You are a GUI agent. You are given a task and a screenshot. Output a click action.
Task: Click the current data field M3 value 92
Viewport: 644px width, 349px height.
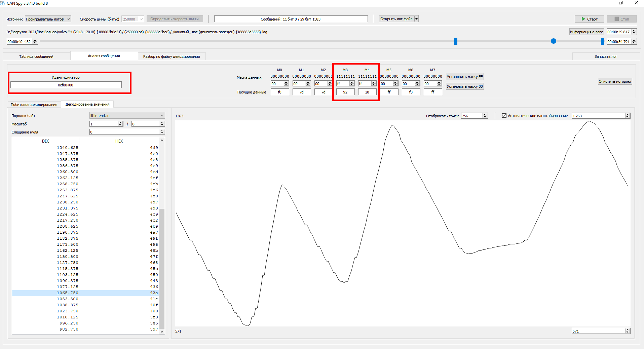(345, 92)
